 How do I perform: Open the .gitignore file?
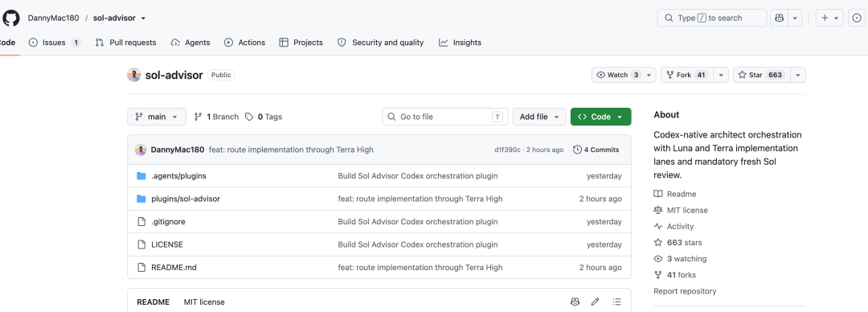pos(168,222)
